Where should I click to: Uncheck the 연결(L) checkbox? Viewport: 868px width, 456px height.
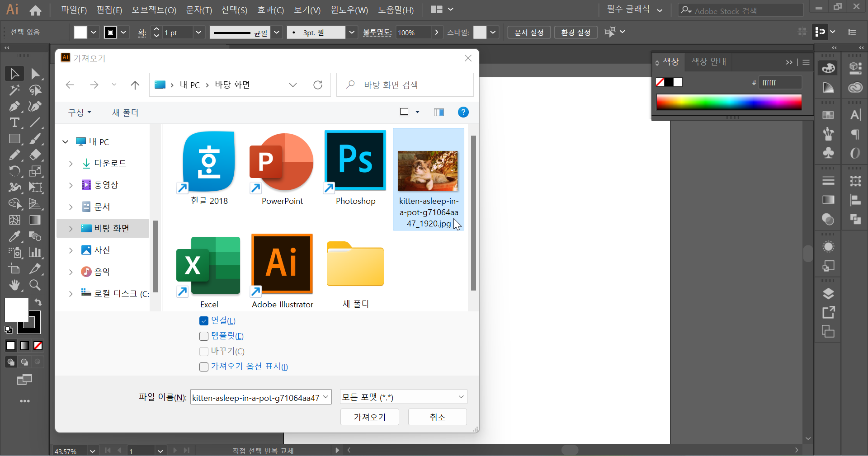[204, 321]
